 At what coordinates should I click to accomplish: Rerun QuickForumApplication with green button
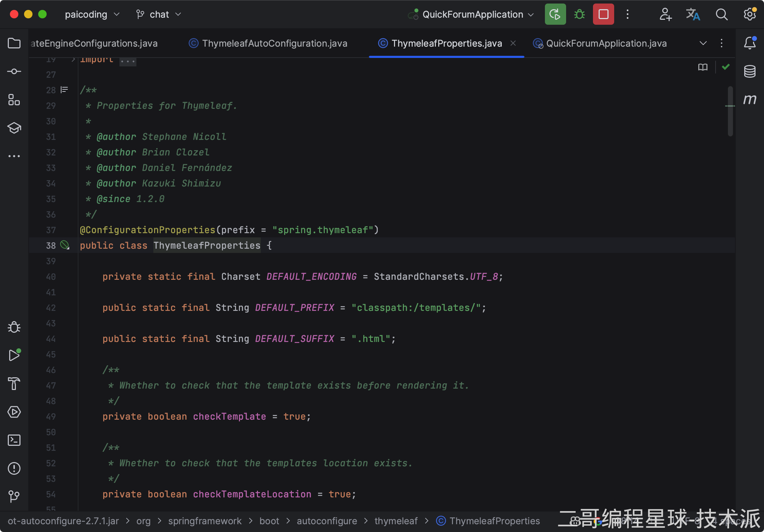point(555,14)
